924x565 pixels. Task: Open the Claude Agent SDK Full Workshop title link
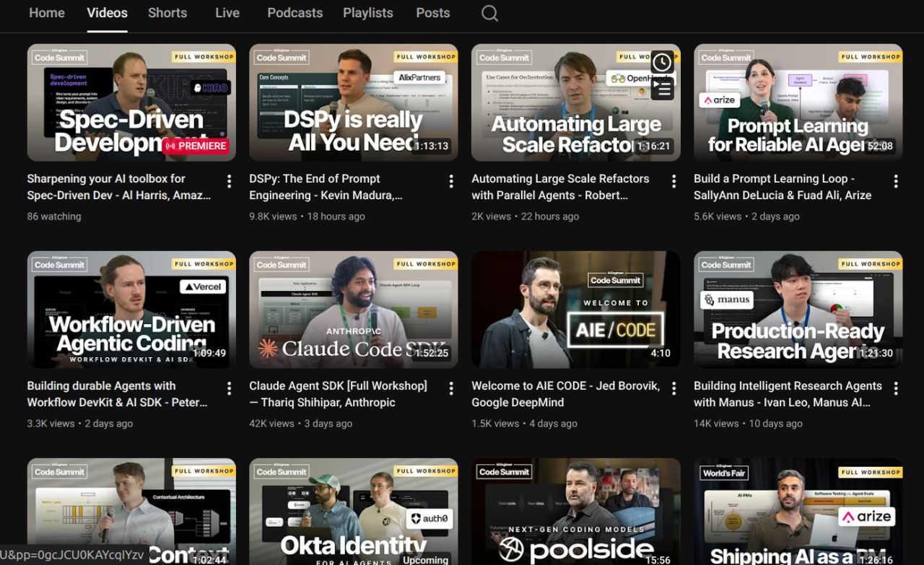click(x=338, y=386)
